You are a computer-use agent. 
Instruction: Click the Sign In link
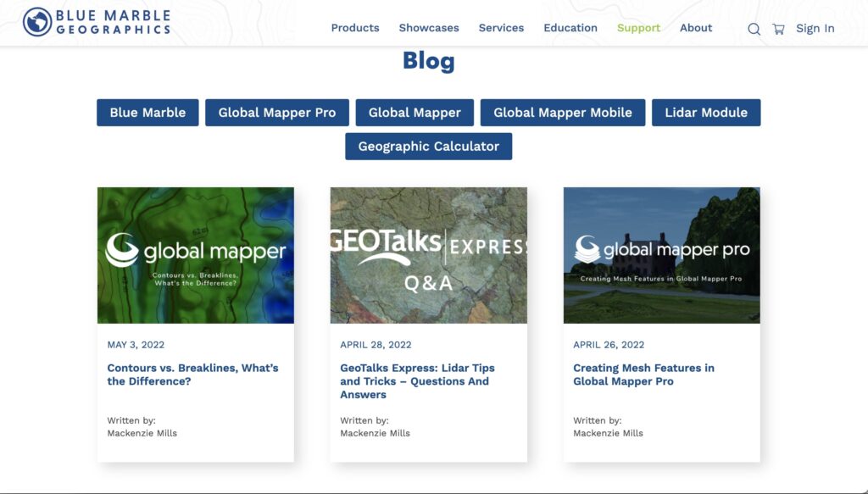(x=815, y=28)
